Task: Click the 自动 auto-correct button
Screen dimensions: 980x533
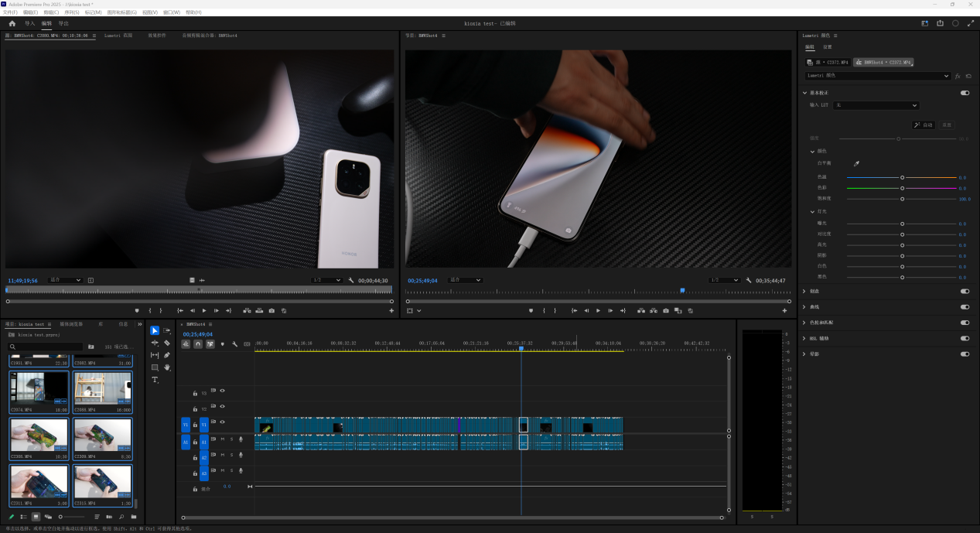Action: click(x=924, y=125)
